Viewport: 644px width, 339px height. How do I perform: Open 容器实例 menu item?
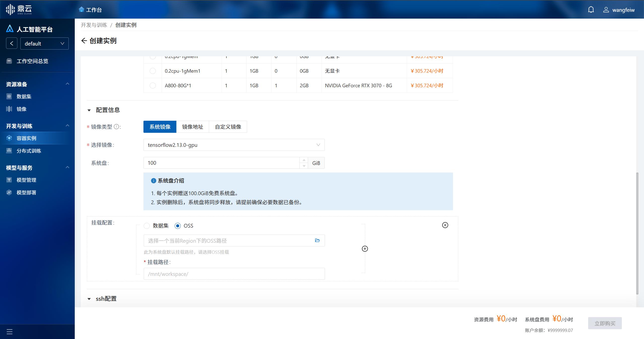pyautogui.click(x=26, y=138)
